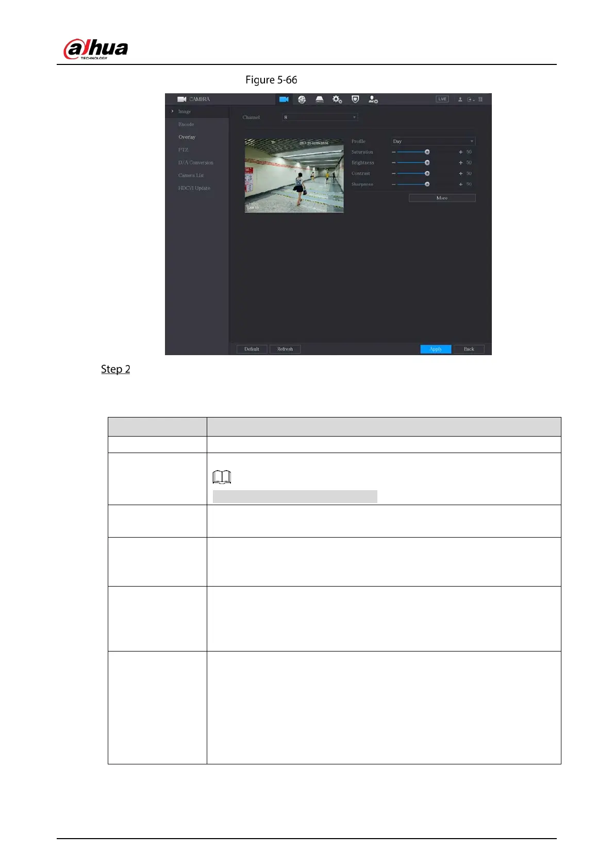The image size is (614, 868).
Task: Click the Sharpness slider handle
Action: tap(427, 184)
